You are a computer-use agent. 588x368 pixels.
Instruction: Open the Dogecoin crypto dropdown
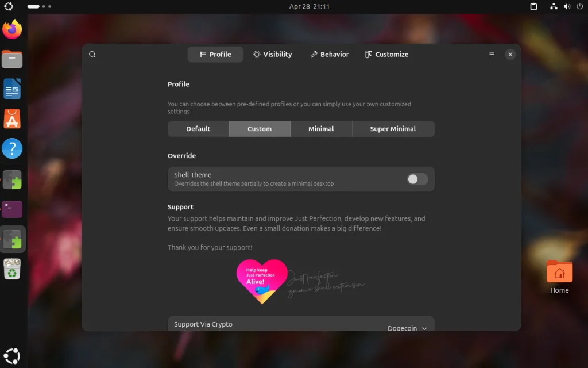[407, 328]
